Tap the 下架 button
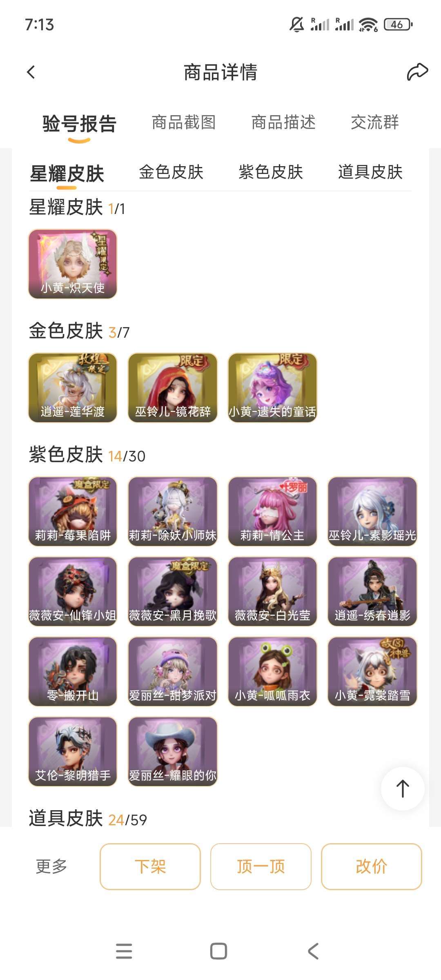Screen dimensions: 441x980 (x=150, y=866)
